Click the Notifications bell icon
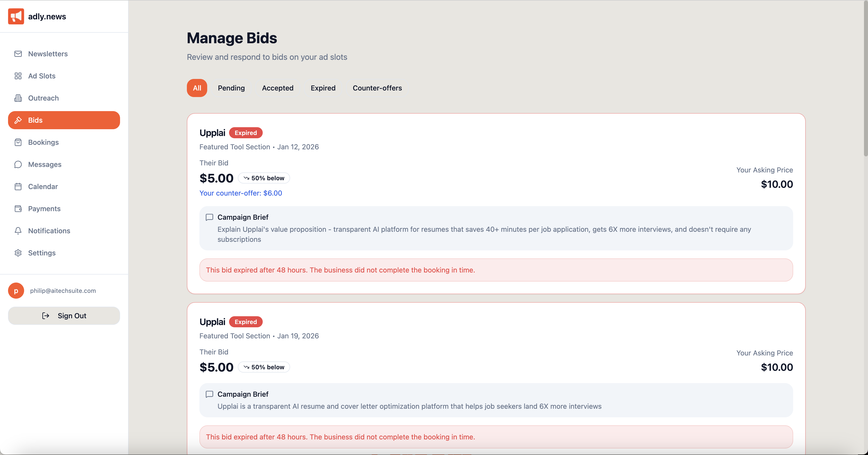The height and width of the screenshot is (455, 868). 18,231
